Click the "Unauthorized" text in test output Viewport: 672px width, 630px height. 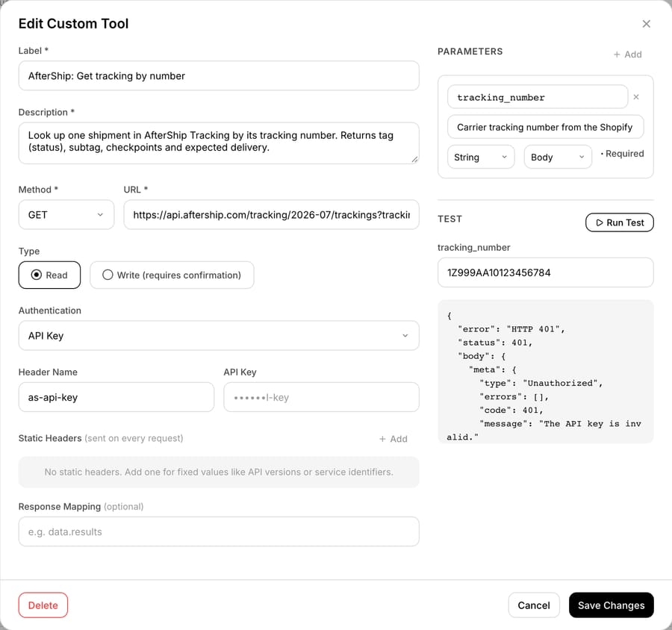pos(561,383)
